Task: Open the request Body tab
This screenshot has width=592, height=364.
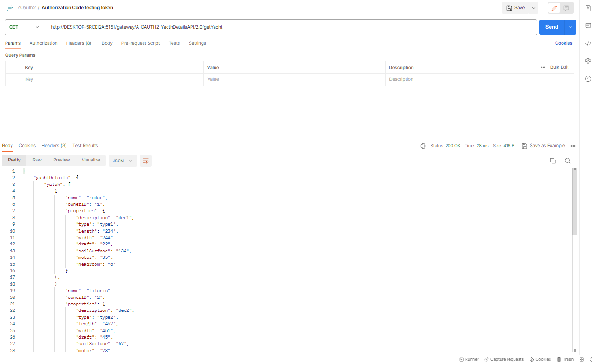Action: [x=107, y=43]
